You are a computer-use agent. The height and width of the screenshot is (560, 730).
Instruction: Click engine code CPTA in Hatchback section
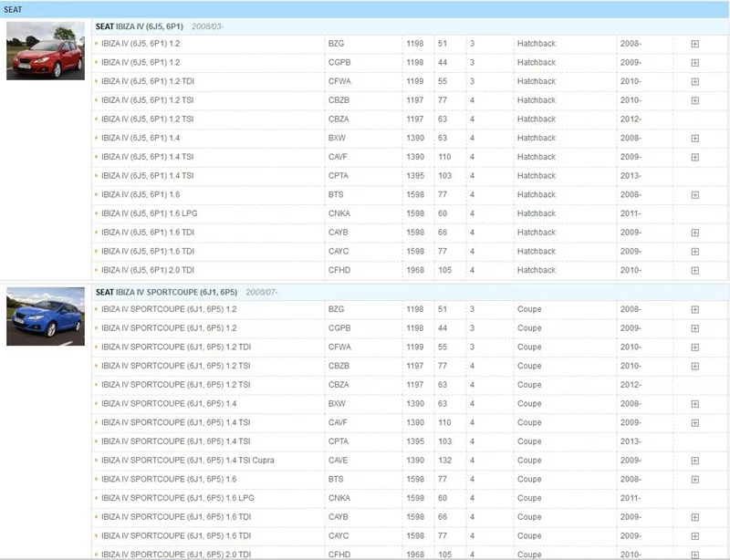coord(338,176)
